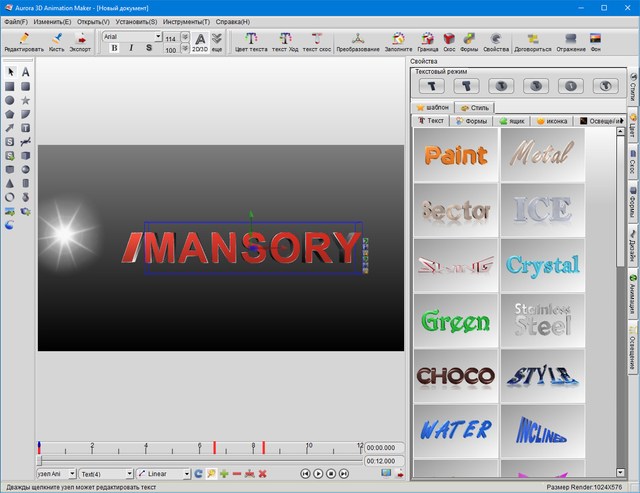Toggle the strikethrough S text style
The width and height of the screenshot is (640, 493).
[x=149, y=47]
